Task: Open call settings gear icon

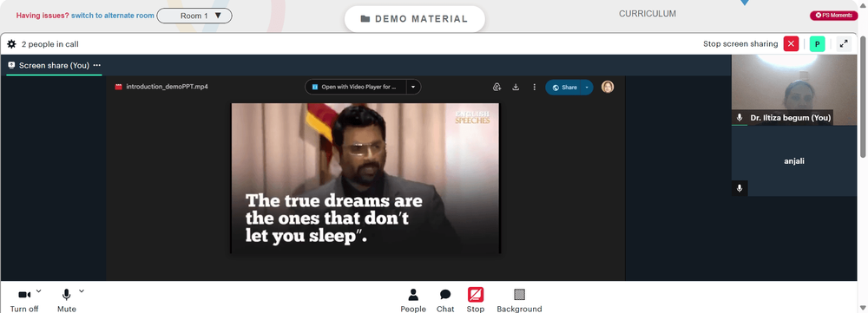Action: 11,44
